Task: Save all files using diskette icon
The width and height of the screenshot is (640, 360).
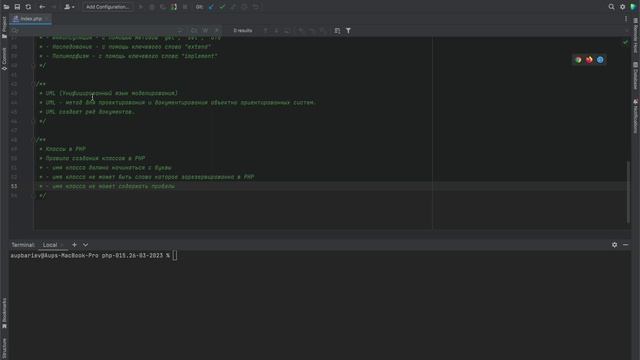Action: click(17, 7)
